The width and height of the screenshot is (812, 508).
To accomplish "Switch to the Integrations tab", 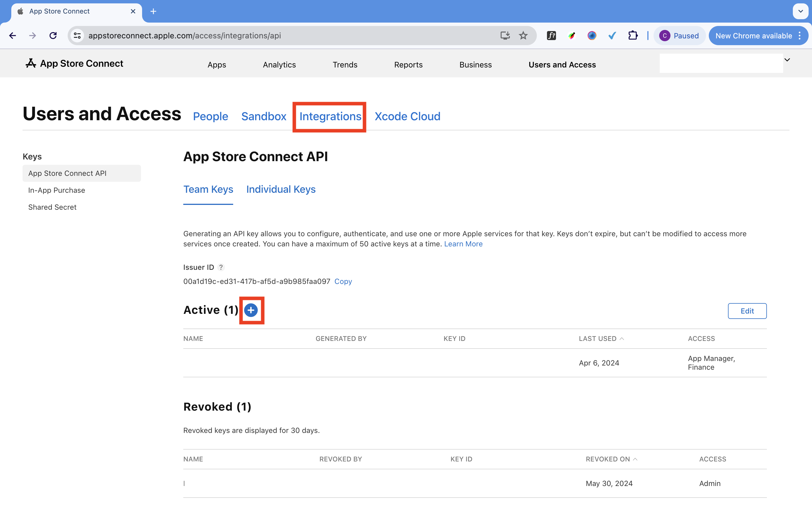I will [x=330, y=116].
